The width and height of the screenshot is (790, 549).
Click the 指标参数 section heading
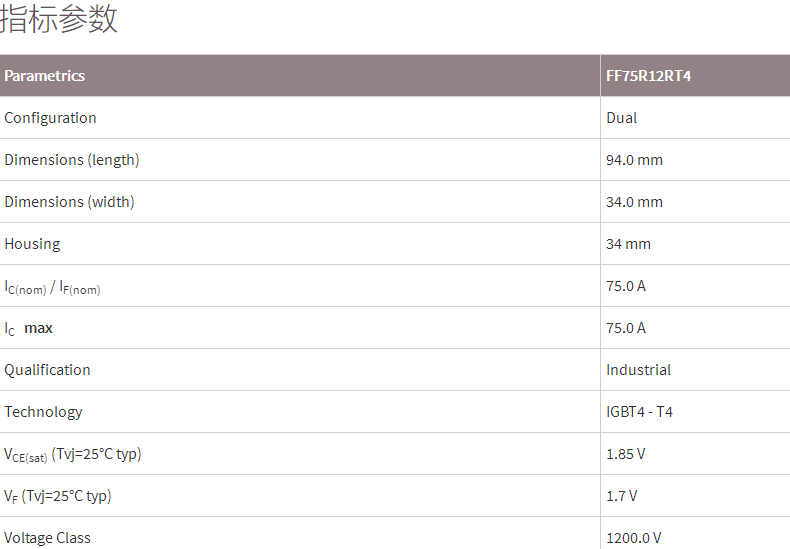coord(60,19)
